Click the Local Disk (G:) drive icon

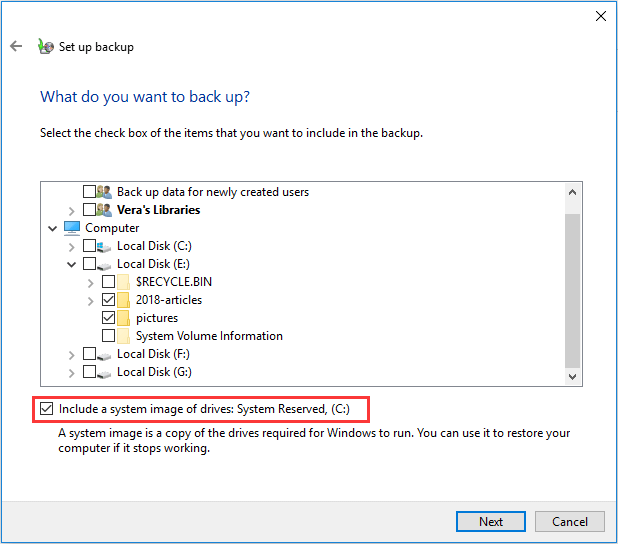tap(104, 374)
